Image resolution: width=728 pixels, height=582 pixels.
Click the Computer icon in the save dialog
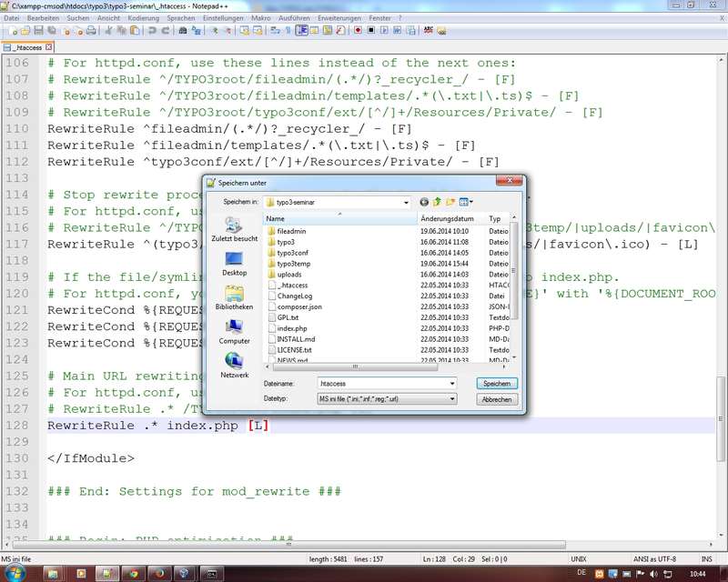coord(234,331)
